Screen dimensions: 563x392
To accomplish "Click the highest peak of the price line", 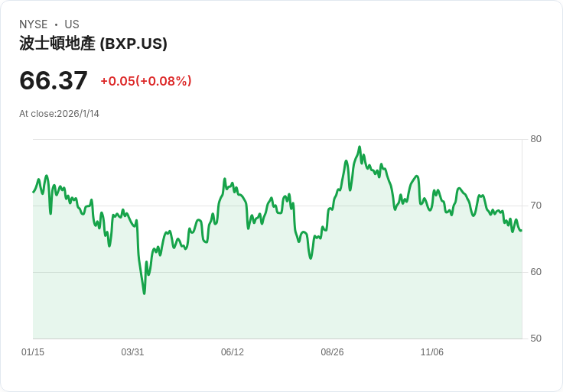I will click(360, 147).
